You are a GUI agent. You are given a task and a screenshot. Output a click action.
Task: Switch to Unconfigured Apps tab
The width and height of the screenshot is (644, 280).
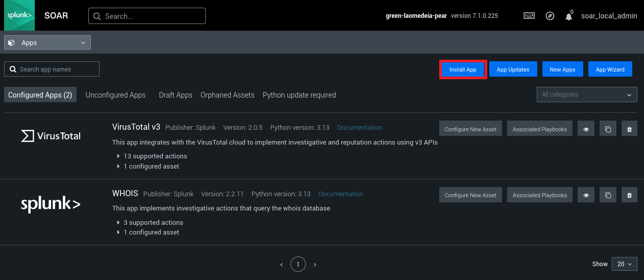point(115,95)
